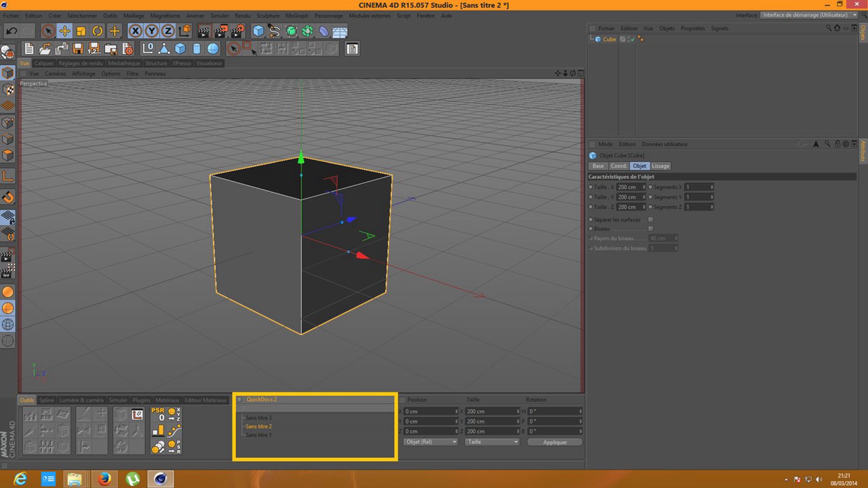Viewport: 868px width, 488px height.
Task: Open the Taille dropdown in coordinates
Action: tap(492, 442)
